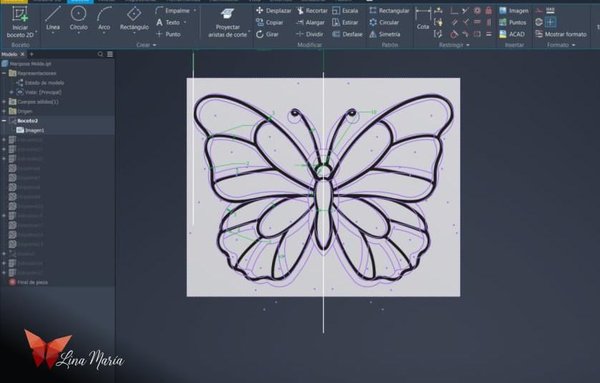Open the Texto dropdown arrow
The image size is (600, 383).
tap(185, 23)
